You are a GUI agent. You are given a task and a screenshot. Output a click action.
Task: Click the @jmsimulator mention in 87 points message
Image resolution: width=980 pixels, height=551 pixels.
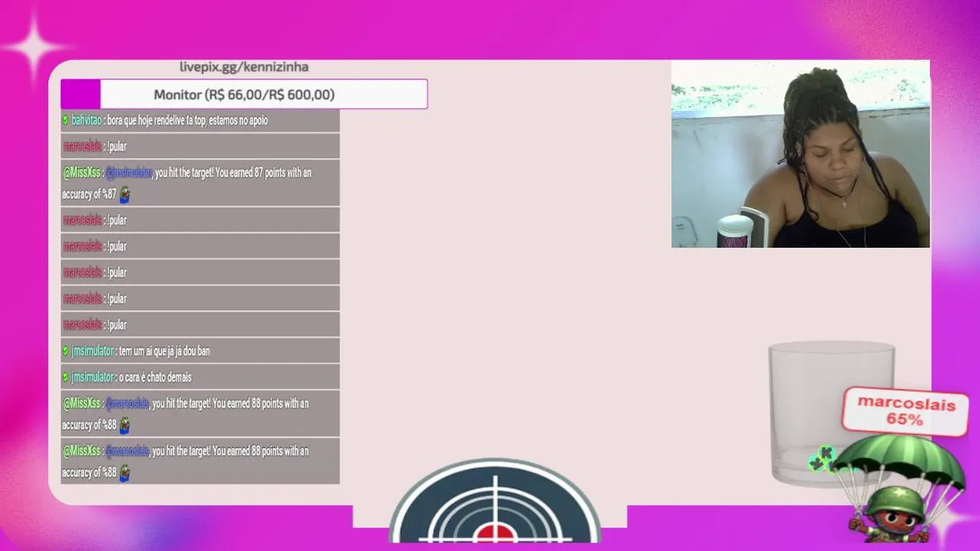coord(129,173)
